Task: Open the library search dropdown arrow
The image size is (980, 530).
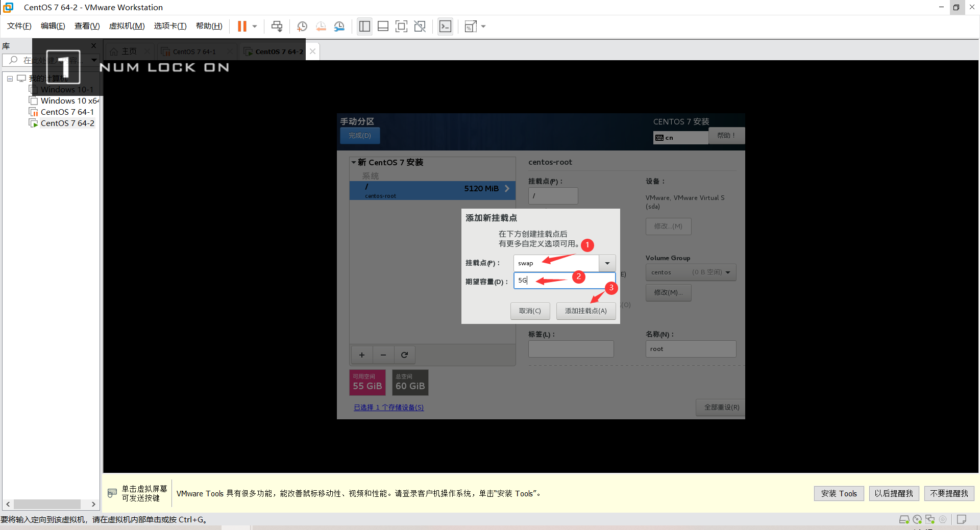Action: [94, 60]
